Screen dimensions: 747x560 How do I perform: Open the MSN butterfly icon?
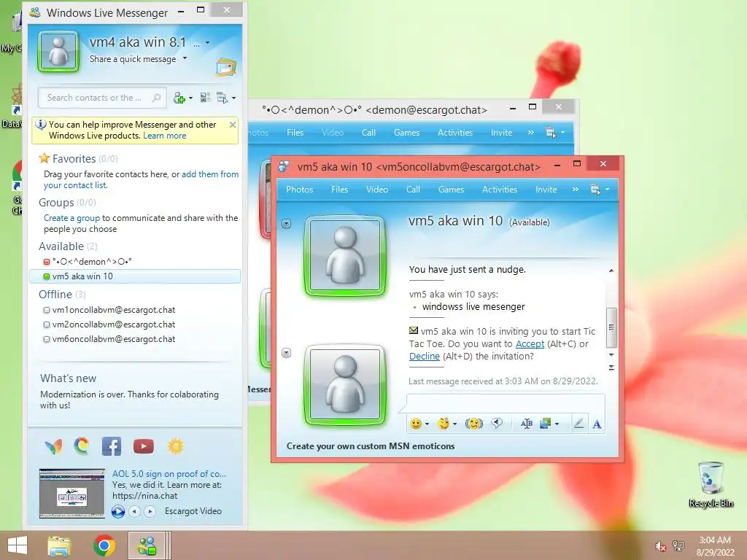[x=53, y=447]
